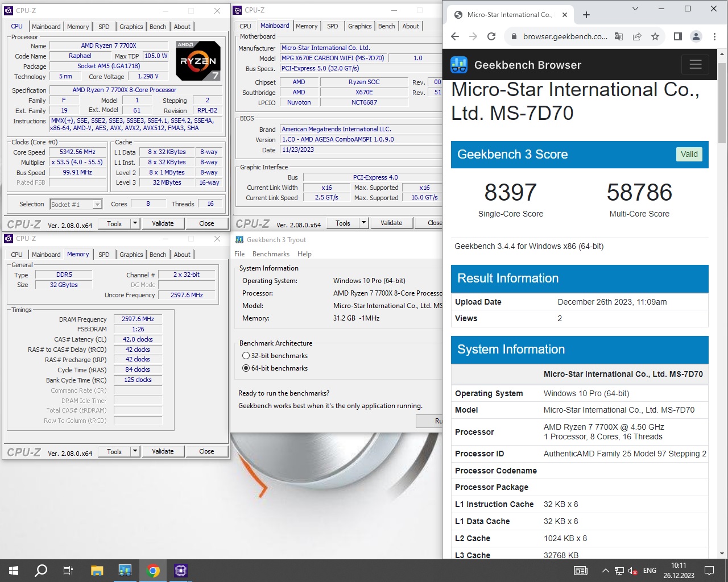Show hidden system tray icons
The height and width of the screenshot is (582, 728).
pos(605,571)
